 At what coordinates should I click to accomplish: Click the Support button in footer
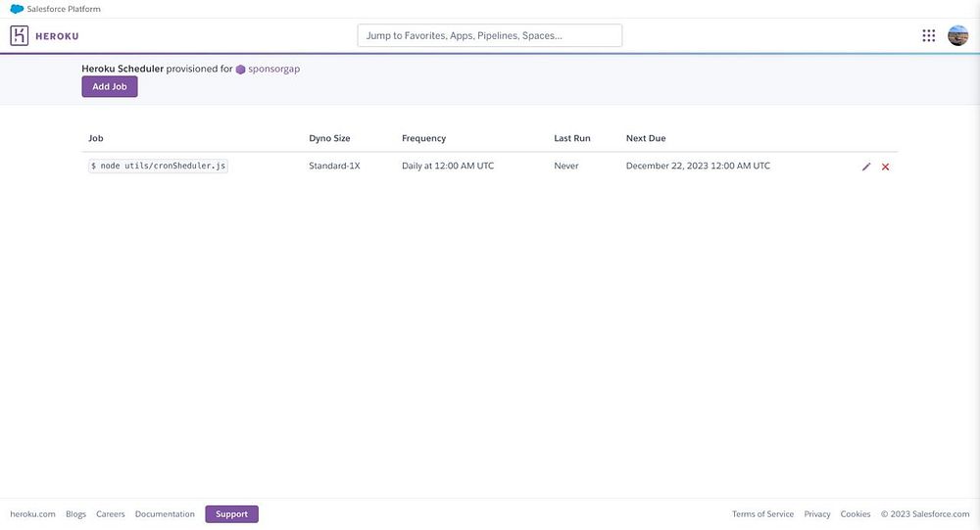pyautogui.click(x=232, y=513)
